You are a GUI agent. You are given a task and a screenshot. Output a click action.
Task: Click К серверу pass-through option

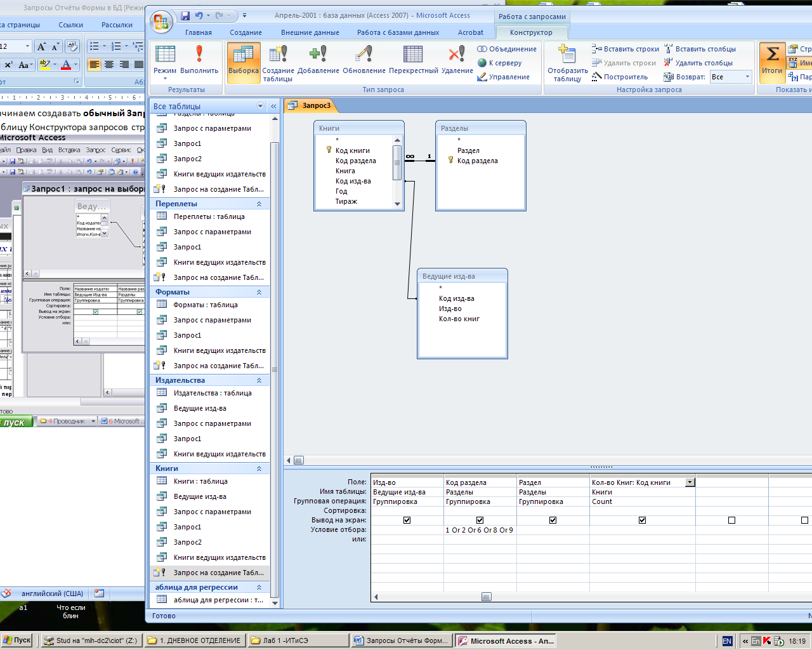(x=499, y=63)
